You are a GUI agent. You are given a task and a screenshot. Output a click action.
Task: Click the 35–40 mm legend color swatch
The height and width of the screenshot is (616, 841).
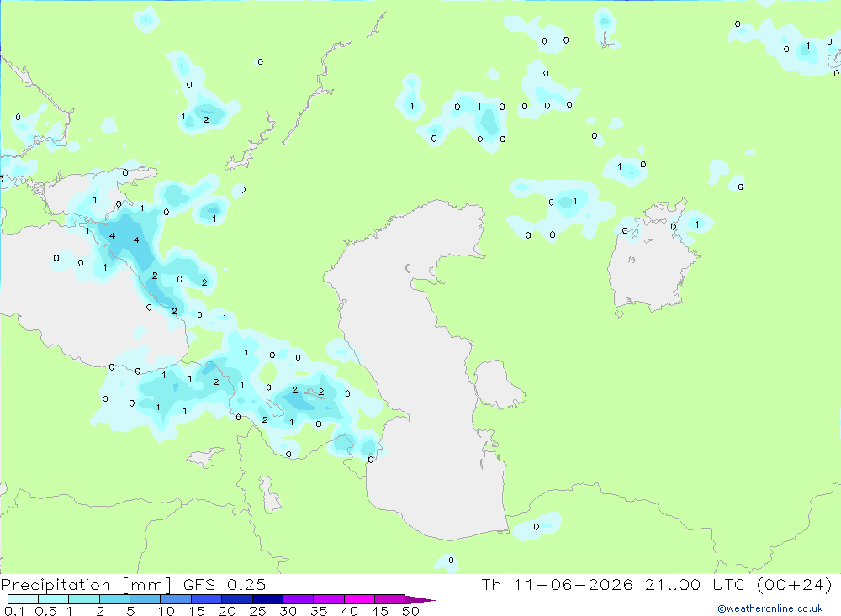point(328,599)
